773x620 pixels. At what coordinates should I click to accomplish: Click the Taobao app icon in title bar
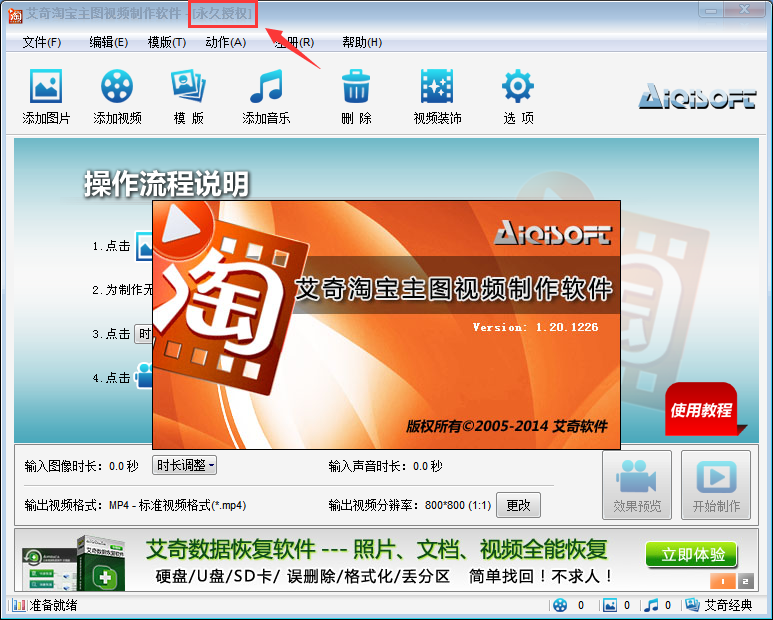[14, 15]
